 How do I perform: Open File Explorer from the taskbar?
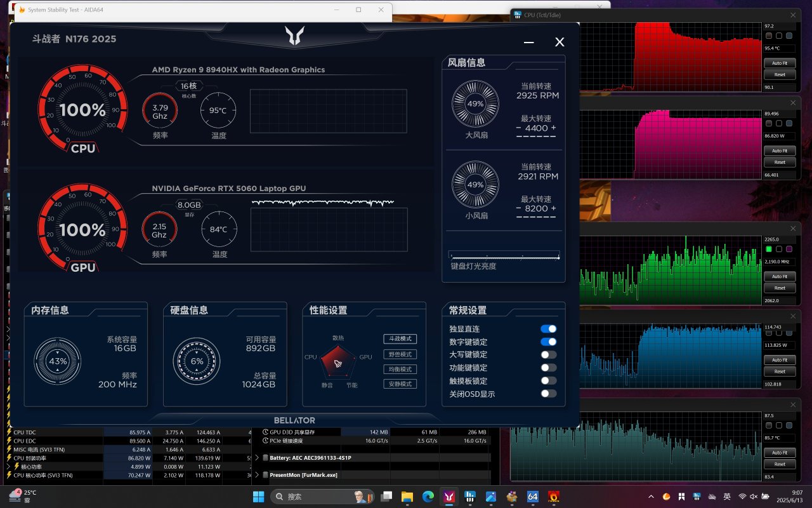pos(407,497)
